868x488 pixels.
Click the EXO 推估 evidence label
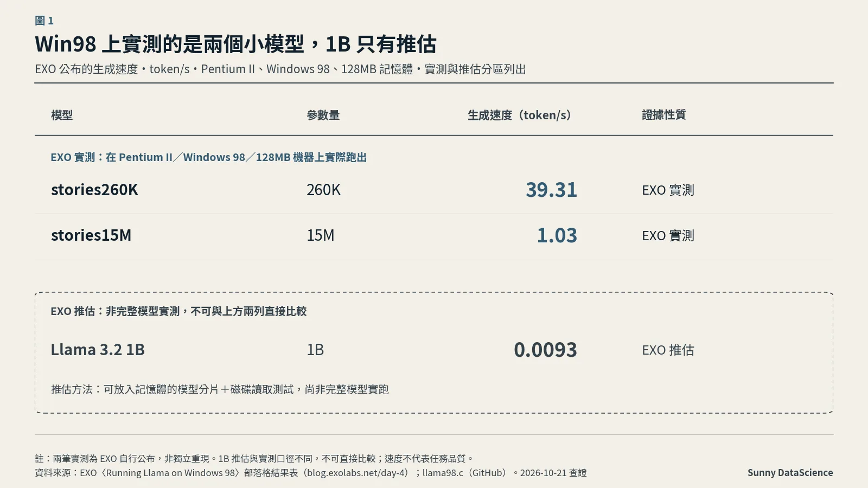tap(668, 350)
